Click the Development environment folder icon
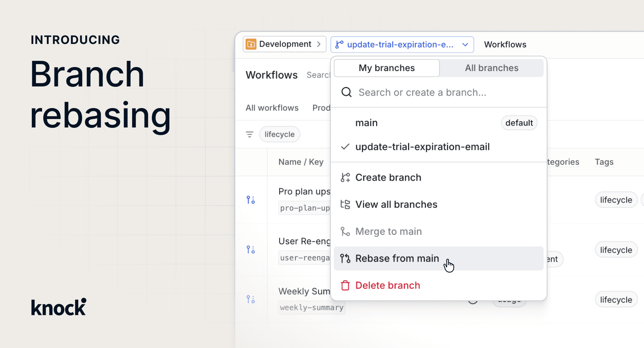The height and width of the screenshot is (348, 644). pos(251,44)
